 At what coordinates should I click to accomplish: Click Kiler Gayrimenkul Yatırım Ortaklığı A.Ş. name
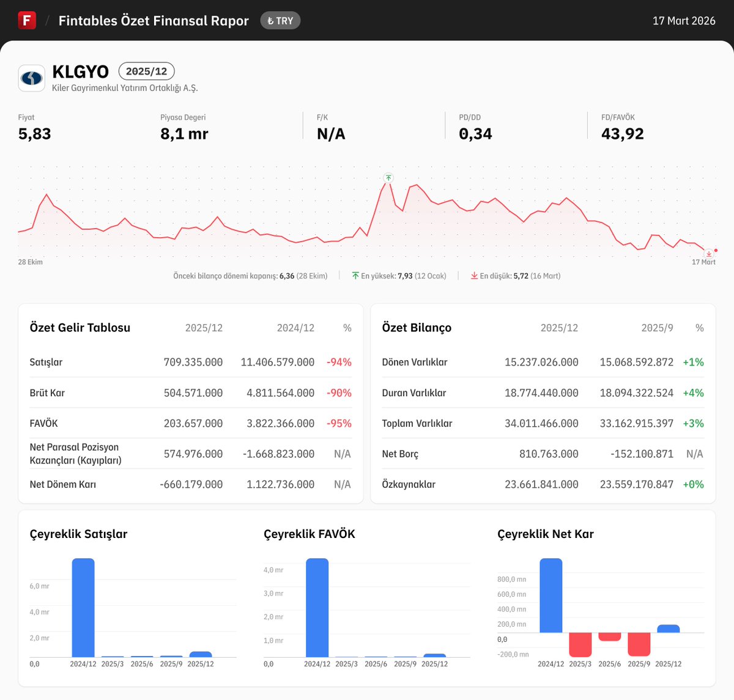125,88
